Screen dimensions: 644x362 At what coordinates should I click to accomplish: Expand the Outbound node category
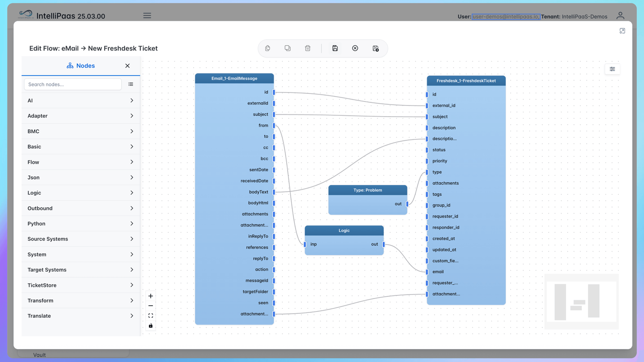(80, 208)
